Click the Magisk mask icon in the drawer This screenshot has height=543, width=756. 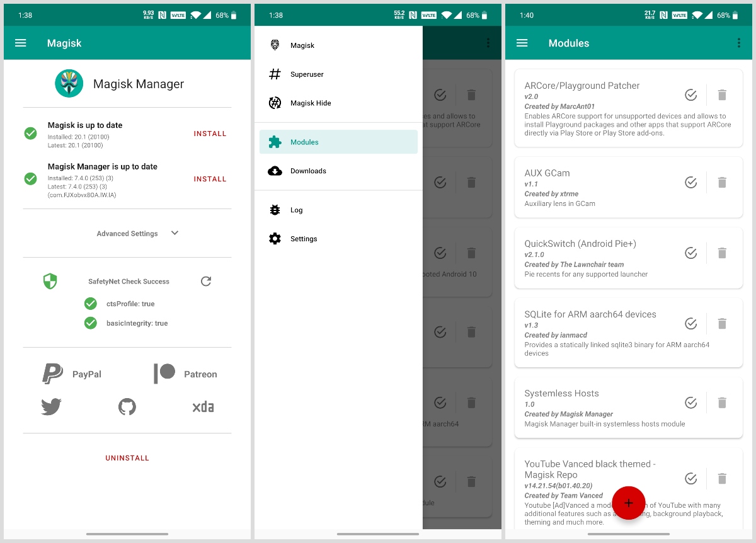[275, 45]
